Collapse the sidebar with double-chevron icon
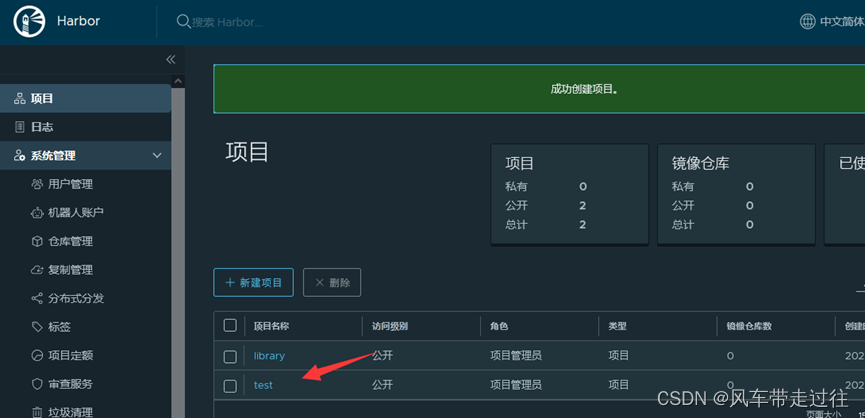Image resolution: width=865 pixels, height=418 pixels. [x=170, y=60]
